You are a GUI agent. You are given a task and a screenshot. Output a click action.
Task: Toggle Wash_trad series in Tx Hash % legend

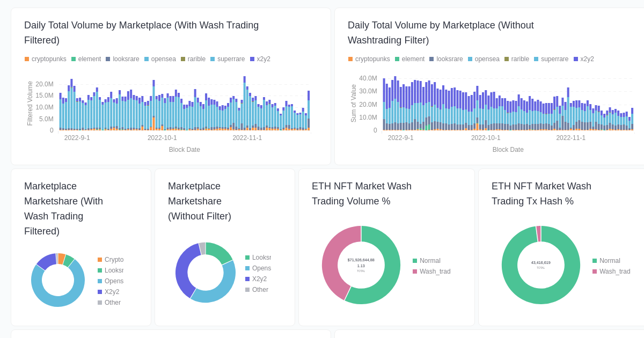(x=595, y=271)
